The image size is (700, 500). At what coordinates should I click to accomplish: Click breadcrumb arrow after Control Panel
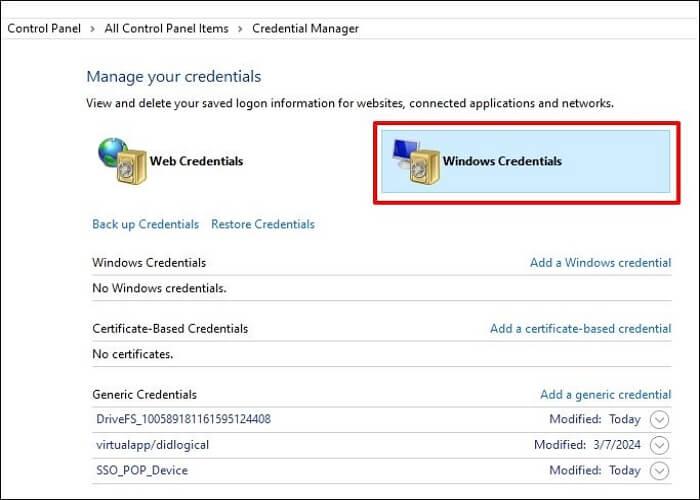click(x=92, y=29)
